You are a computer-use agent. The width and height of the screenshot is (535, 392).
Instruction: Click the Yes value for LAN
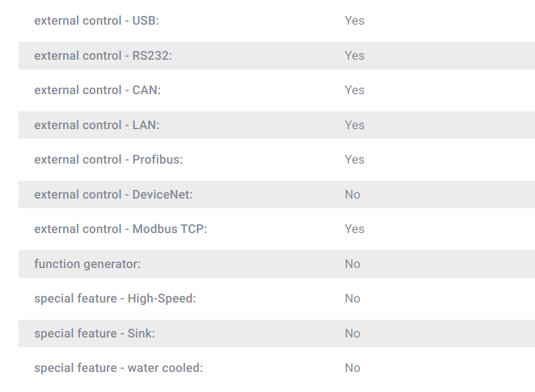(355, 125)
